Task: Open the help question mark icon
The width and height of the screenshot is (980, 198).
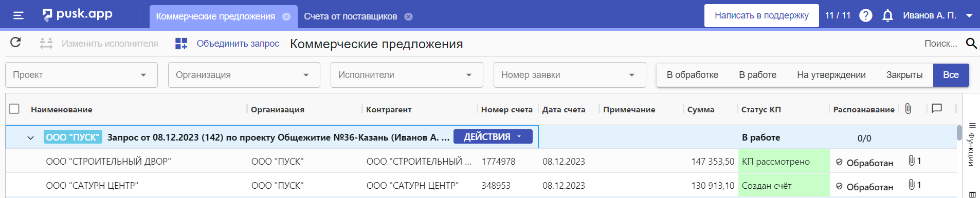Action: point(865,15)
